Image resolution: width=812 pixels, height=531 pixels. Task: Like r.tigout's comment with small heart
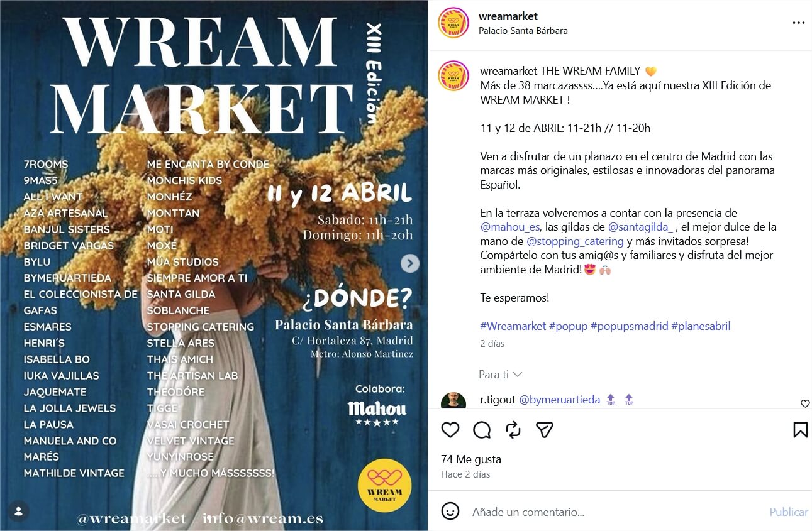coord(805,403)
